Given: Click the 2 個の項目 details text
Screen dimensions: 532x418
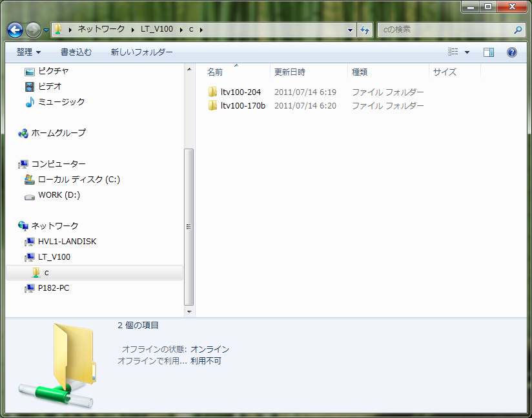Looking at the screenshot, I should (138, 326).
